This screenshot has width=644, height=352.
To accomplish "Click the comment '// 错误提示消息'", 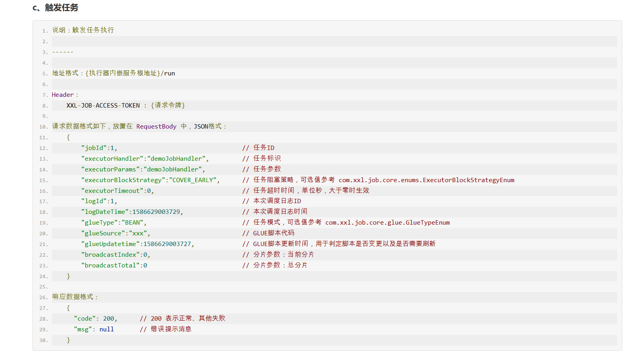I will point(166,329).
